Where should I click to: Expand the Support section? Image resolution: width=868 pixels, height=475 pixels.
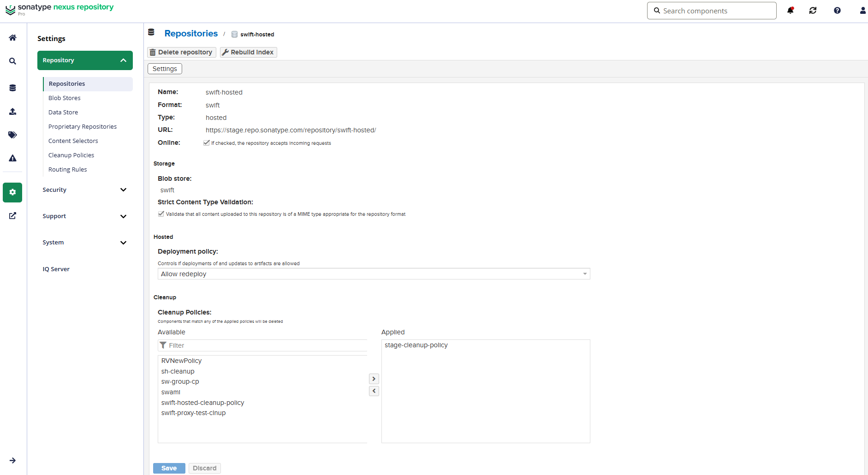point(85,216)
